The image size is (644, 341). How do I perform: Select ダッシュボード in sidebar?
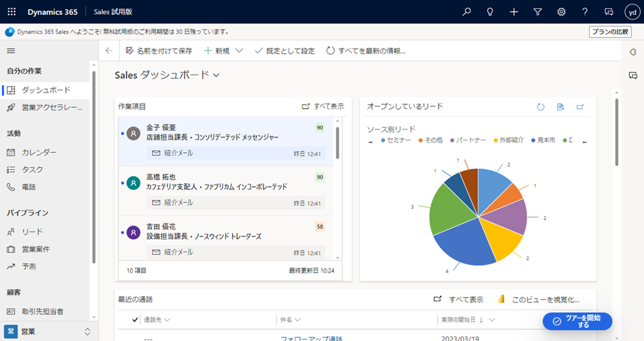tap(46, 90)
